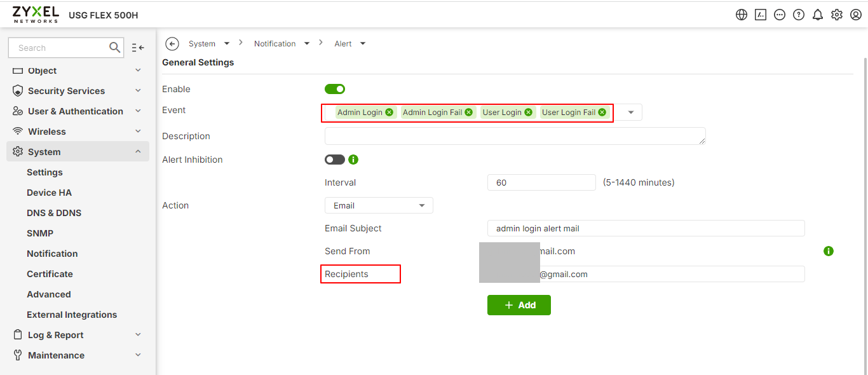
Task: Click the green Add button
Action: [519, 305]
